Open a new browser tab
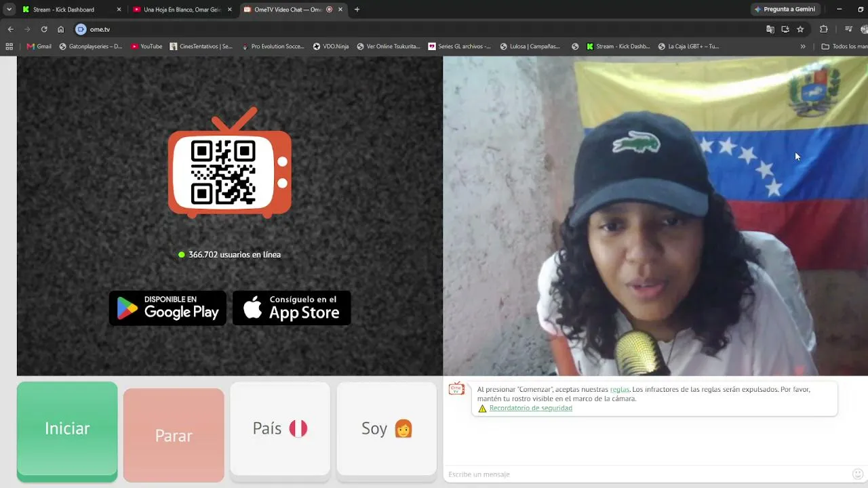Screen dimensions: 868x488 [x=357, y=9]
